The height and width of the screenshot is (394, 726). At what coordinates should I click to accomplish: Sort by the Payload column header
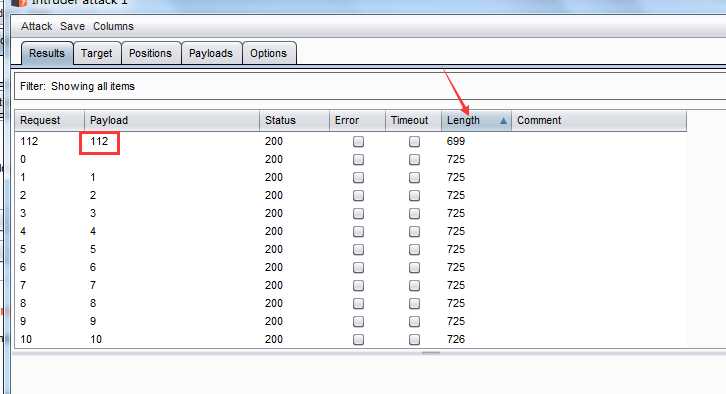click(172, 120)
